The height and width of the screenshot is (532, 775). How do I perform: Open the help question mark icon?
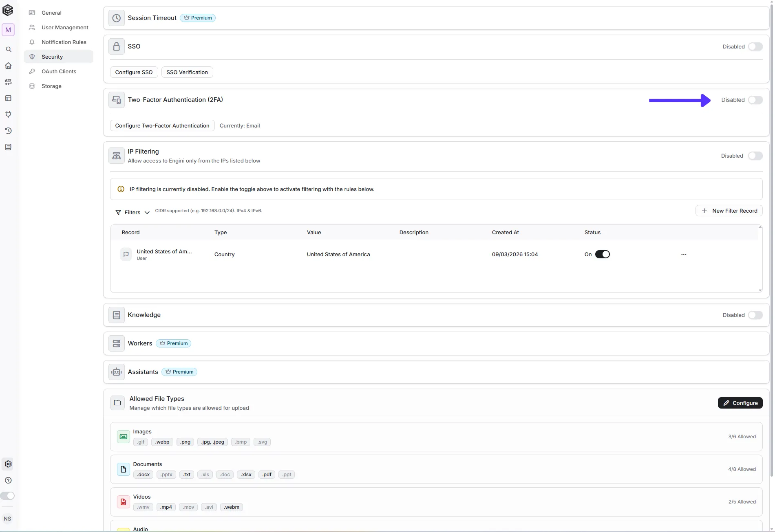tap(8, 480)
